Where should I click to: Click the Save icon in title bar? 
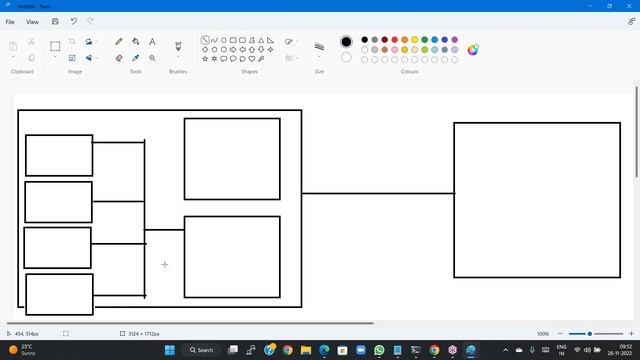click(55, 22)
